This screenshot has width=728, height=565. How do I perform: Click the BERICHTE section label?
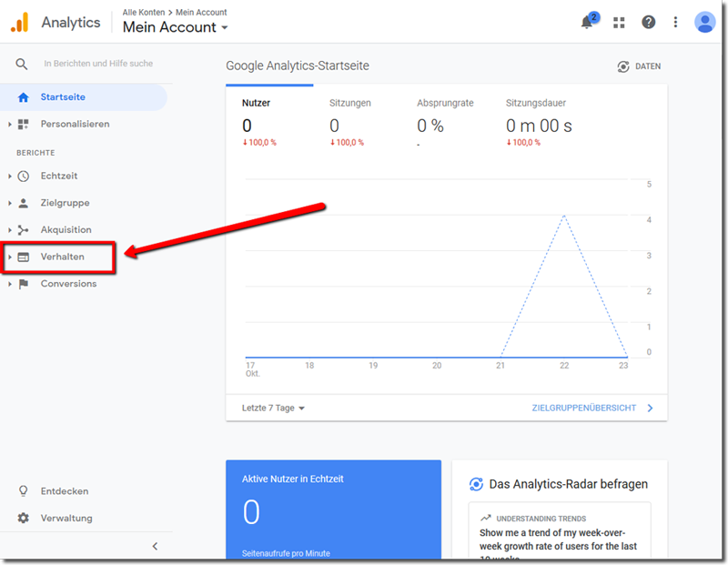[x=35, y=153]
